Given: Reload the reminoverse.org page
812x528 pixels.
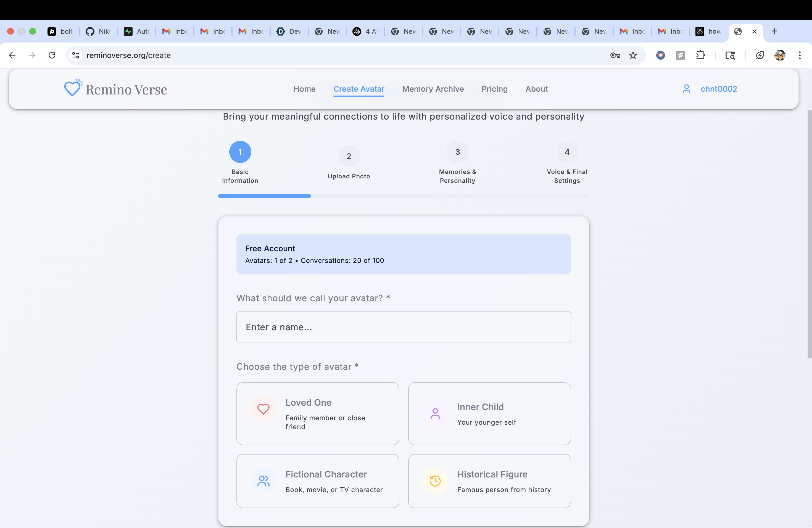Looking at the screenshot, I should click(52, 55).
